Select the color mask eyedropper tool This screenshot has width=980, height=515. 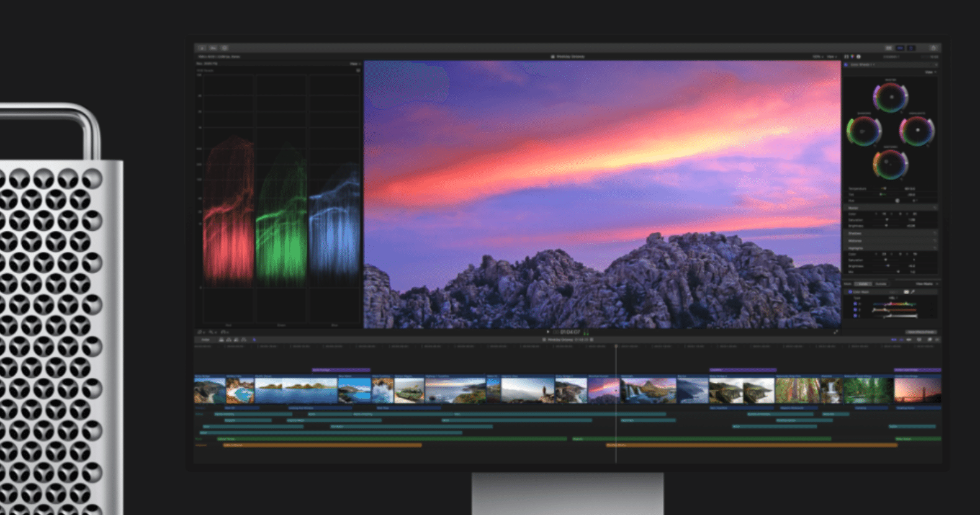coord(913,292)
